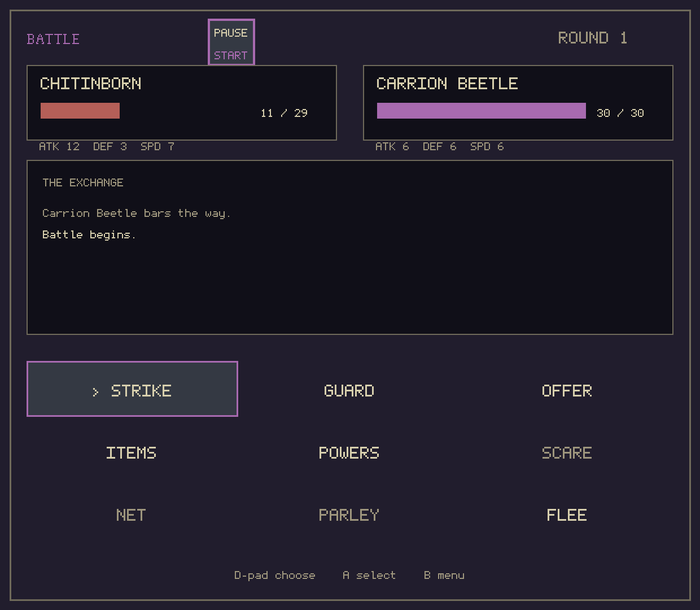700x610 pixels.
Task: Click the 11 / 29 HP value
Action: coord(284,113)
